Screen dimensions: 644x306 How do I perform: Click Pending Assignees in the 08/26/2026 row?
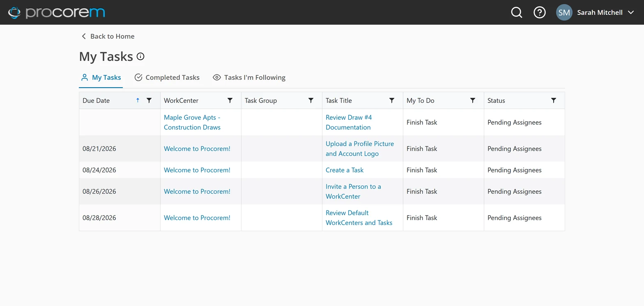515,191
